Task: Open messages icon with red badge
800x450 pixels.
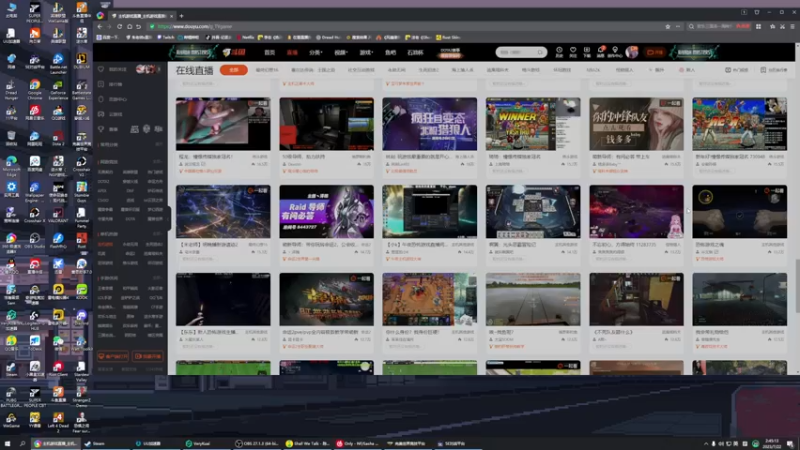Action: tap(601, 52)
